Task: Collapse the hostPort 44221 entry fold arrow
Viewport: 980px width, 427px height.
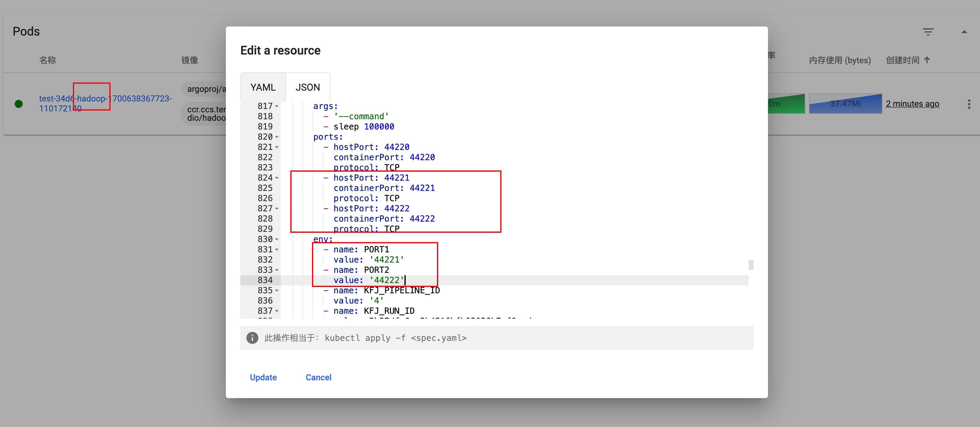Action: 277,178
